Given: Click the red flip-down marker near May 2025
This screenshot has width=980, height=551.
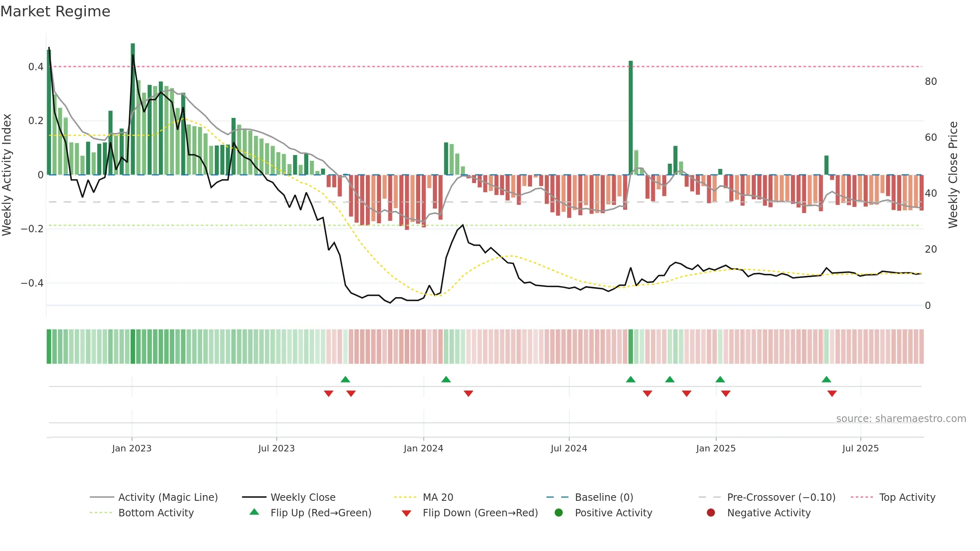Looking at the screenshot, I should point(832,393).
